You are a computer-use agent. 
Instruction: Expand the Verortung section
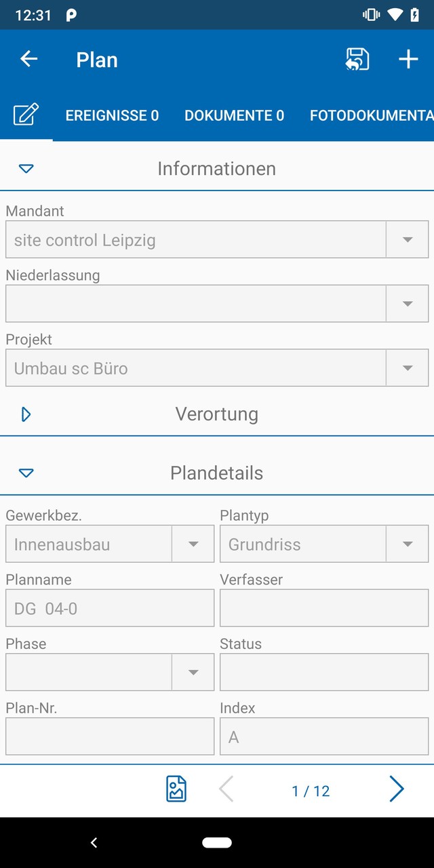[x=26, y=414]
